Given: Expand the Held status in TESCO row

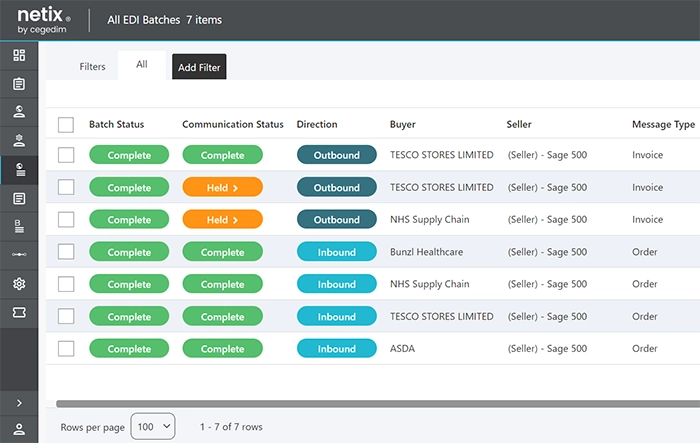Looking at the screenshot, I should (x=222, y=187).
